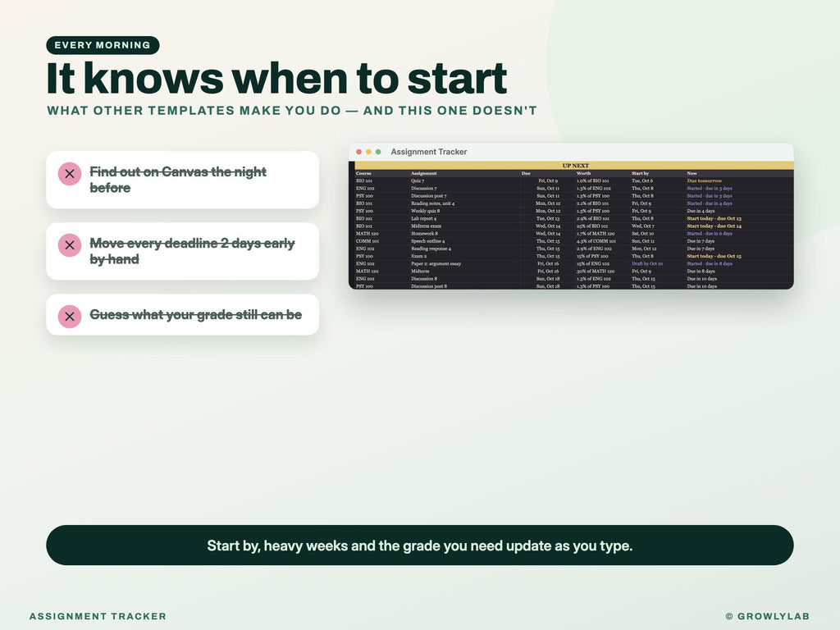Click the "UP NEXT" yellow header bar

[x=574, y=166]
